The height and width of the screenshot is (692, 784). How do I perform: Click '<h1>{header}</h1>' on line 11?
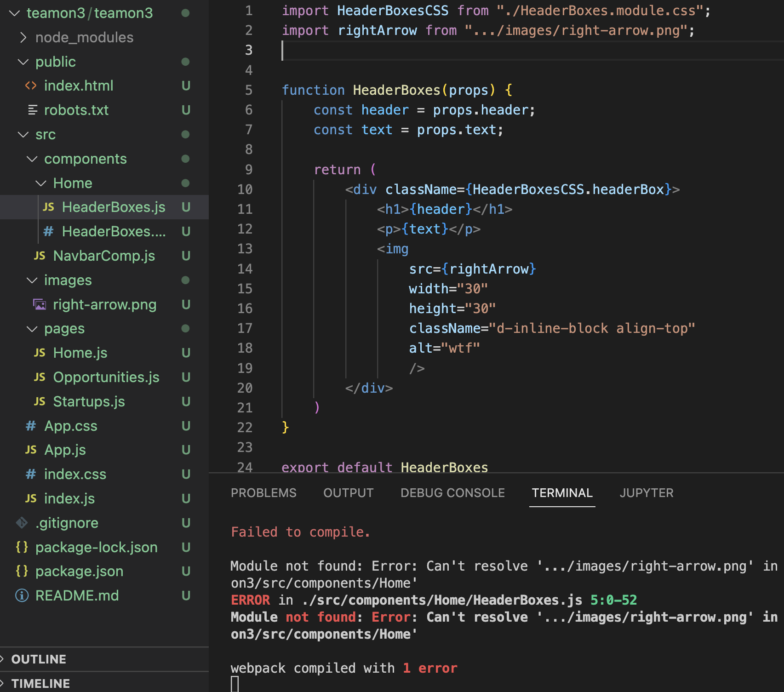(445, 209)
